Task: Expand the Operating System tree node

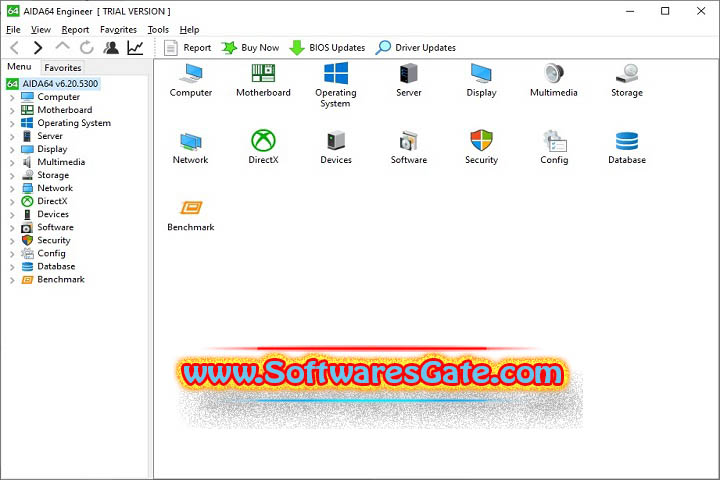Action: [x=12, y=124]
